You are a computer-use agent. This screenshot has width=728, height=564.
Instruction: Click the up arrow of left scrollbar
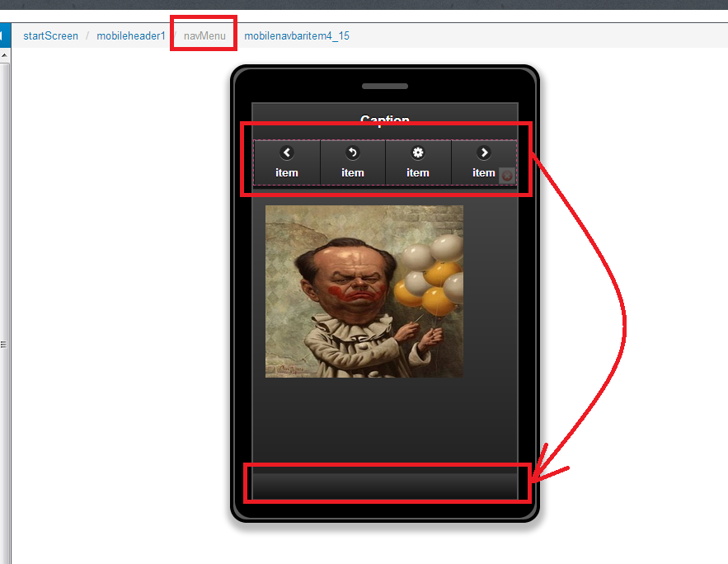pyautogui.click(x=4, y=55)
